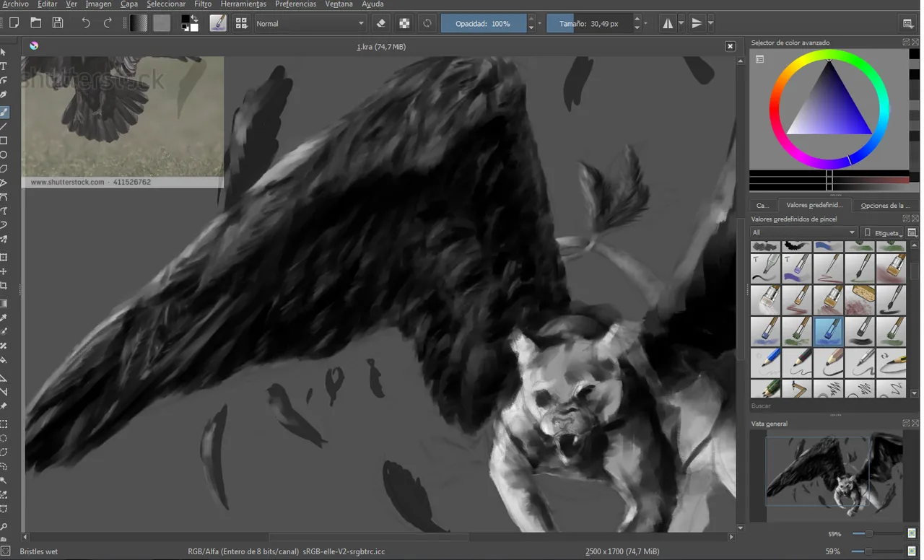The width and height of the screenshot is (924, 560).
Task: Toggle preserve alpha checkerboard button
Action: [404, 23]
